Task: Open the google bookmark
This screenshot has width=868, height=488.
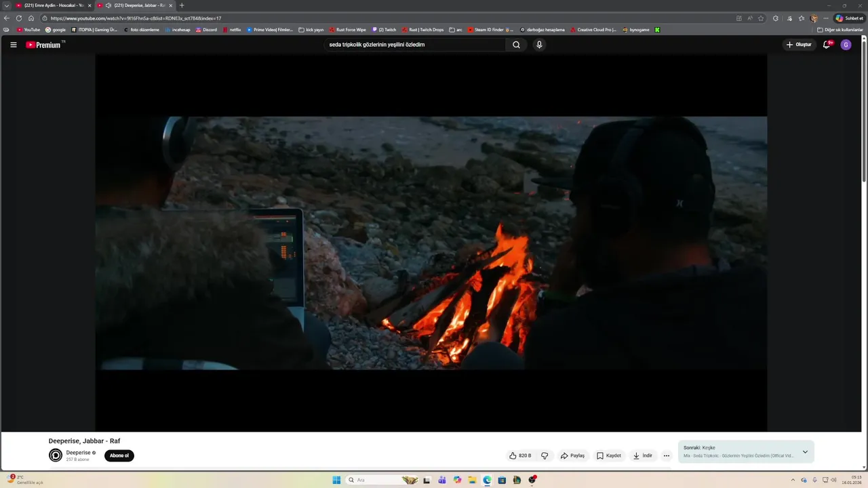Action: (56, 30)
